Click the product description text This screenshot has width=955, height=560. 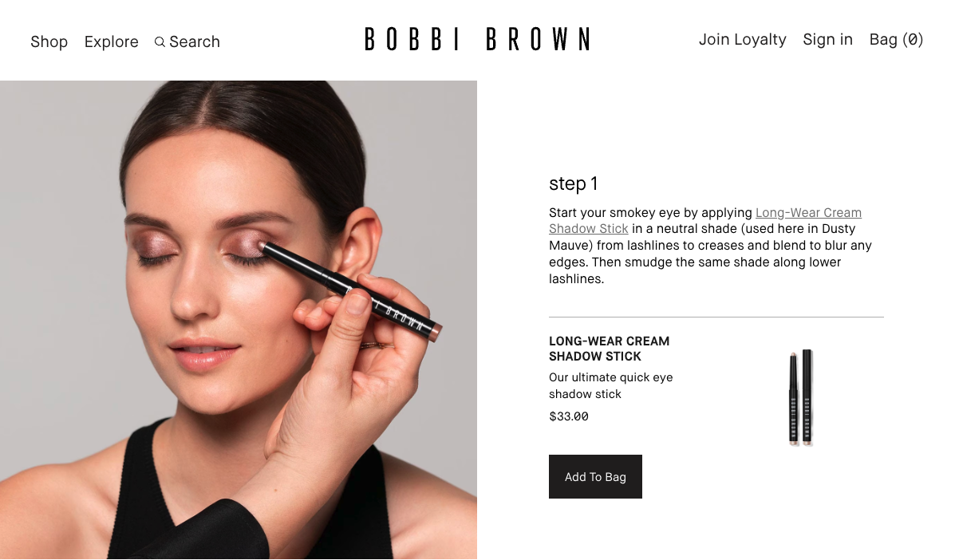point(611,385)
